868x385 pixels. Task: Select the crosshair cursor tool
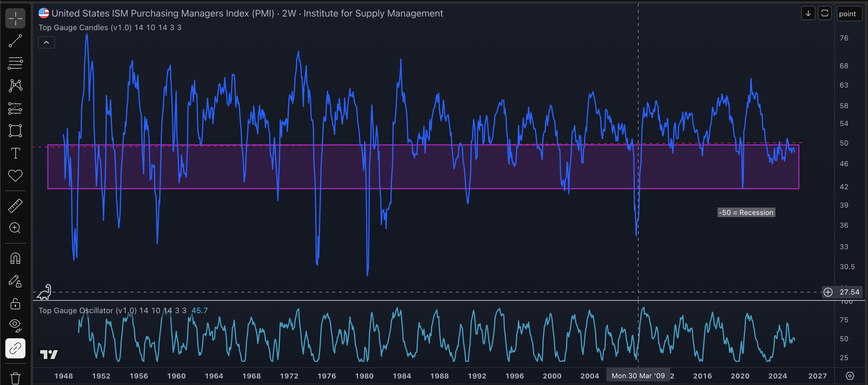pos(15,18)
